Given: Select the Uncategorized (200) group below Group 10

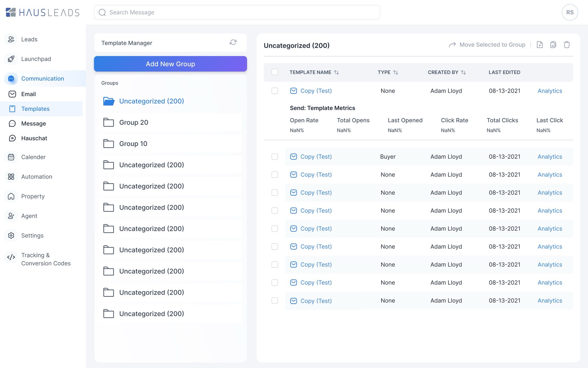Looking at the screenshot, I should click(170, 165).
